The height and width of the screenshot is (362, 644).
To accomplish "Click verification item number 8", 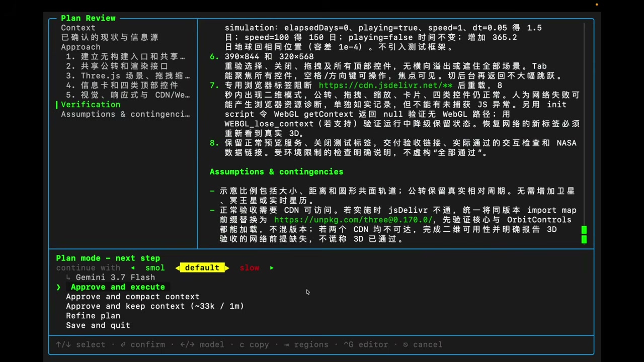I will tap(214, 143).
